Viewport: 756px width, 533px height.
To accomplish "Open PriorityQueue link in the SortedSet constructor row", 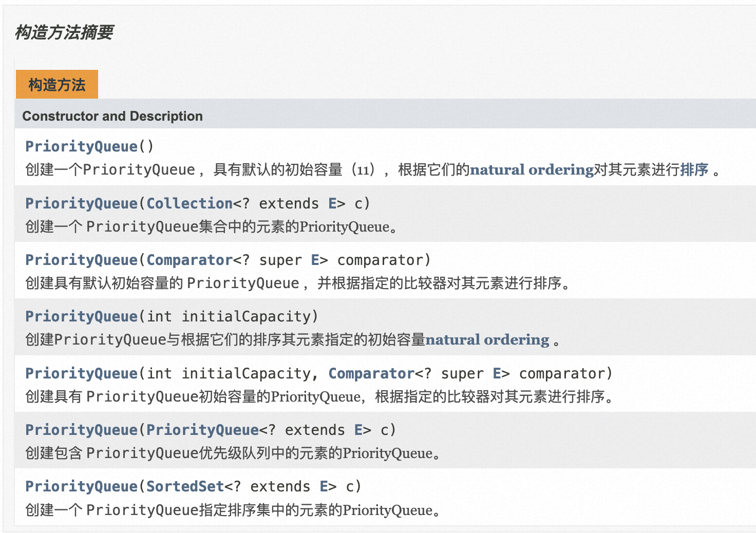I will point(81,486).
